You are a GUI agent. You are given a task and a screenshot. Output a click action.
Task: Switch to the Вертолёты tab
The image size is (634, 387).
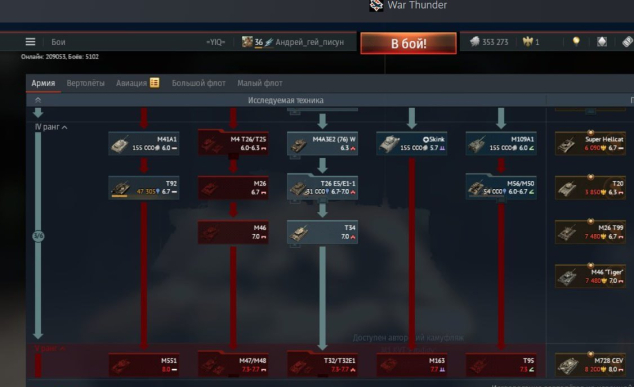(85, 83)
